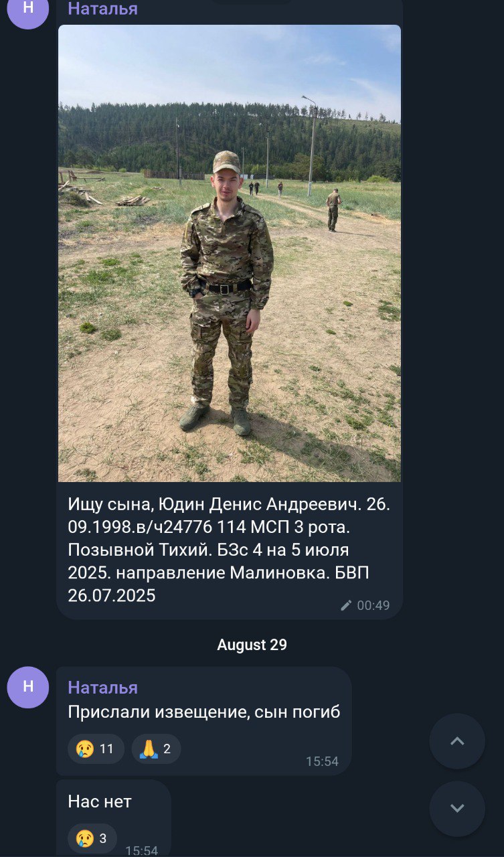Click the crying emoji in the 'Нас нет' bubble
This screenshot has width=504, height=857.
[85, 838]
